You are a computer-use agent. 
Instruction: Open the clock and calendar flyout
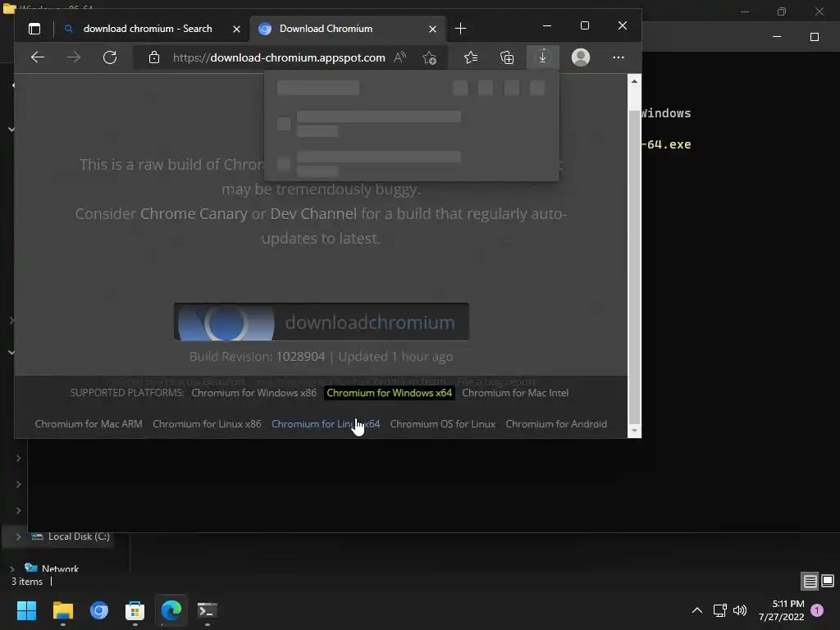(782, 610)
